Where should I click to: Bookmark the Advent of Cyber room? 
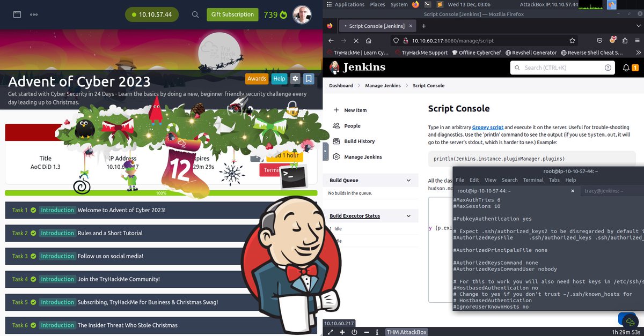pos(309,79)
